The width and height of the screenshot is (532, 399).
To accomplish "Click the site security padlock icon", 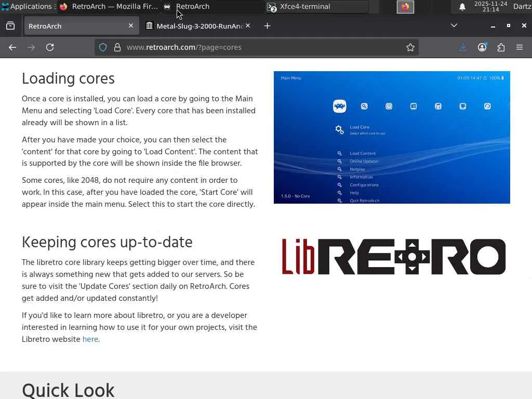I will [117, 47].
